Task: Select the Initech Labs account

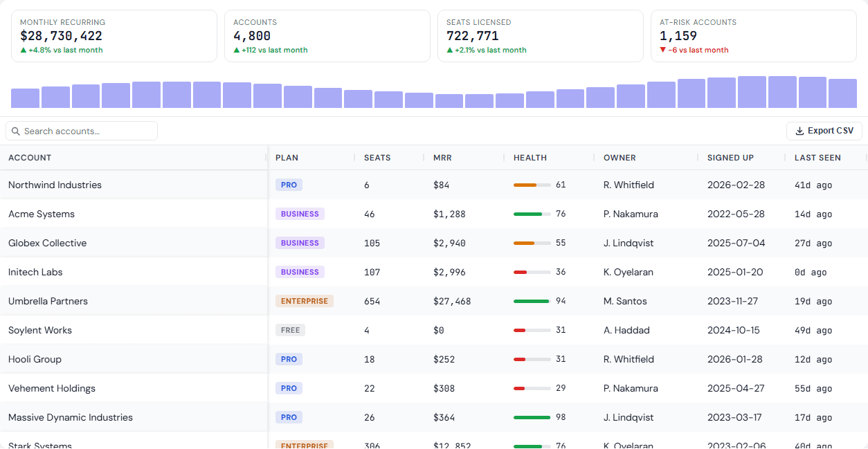Action: tap(35, 272)
